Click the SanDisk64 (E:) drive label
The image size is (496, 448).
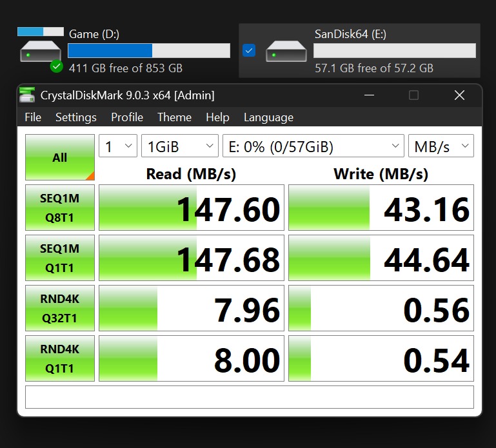coord(350,34)
